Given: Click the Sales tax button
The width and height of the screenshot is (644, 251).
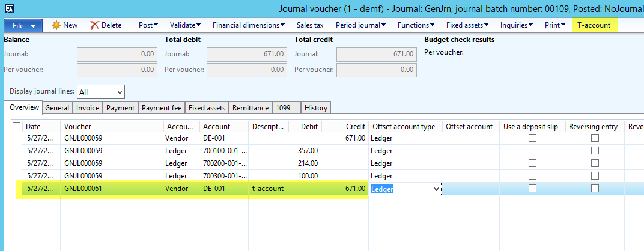Looking at the screenshot, I should pyautogui.click(x=310, y=25).
